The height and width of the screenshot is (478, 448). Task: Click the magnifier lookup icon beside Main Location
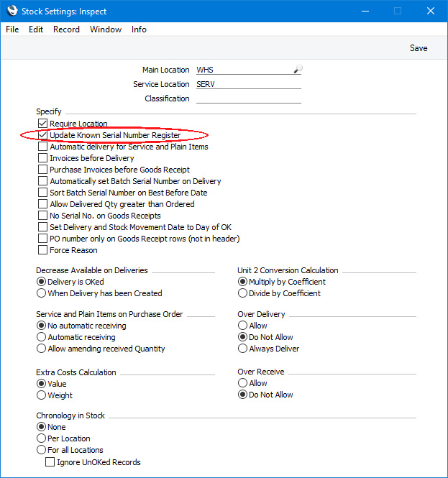(298, 69)
